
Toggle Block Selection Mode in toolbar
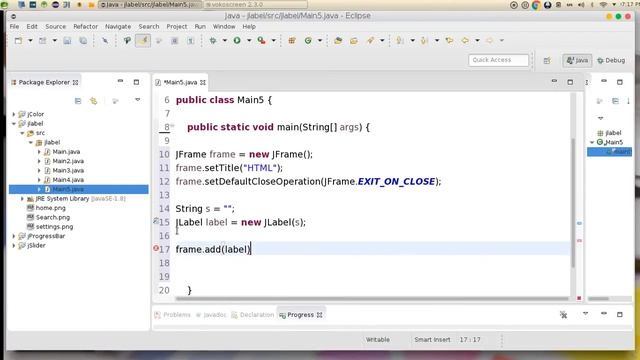click(174, 40)
